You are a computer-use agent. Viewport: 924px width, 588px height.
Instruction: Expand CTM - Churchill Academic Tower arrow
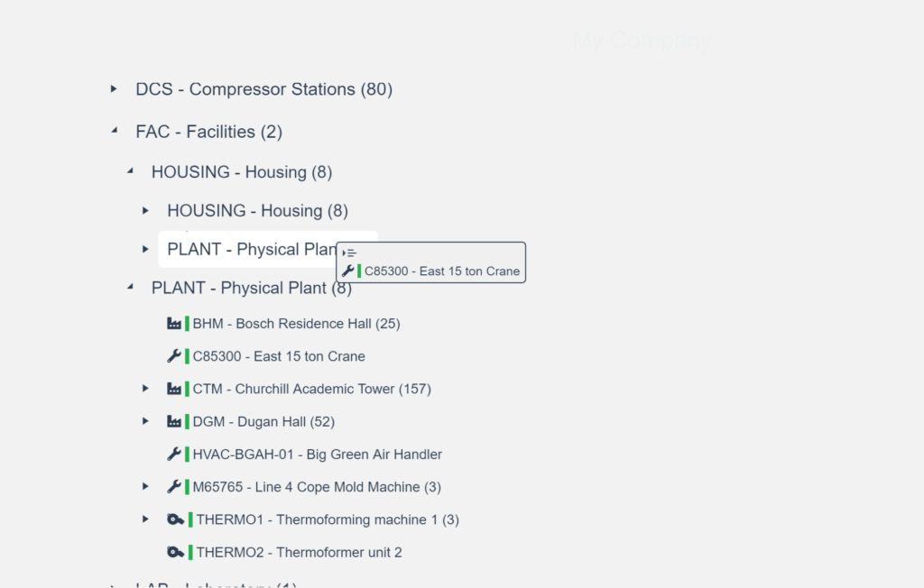click(x=145, y=389)
